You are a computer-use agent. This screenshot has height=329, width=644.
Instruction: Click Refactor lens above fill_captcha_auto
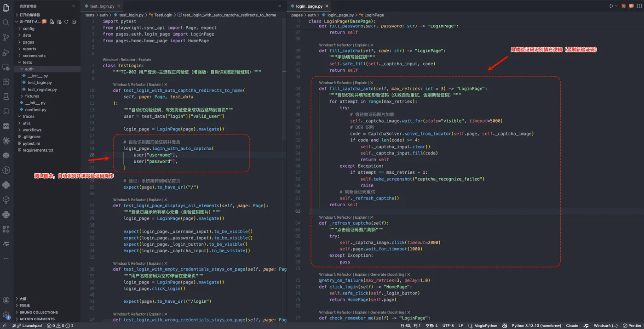point(345,83)
